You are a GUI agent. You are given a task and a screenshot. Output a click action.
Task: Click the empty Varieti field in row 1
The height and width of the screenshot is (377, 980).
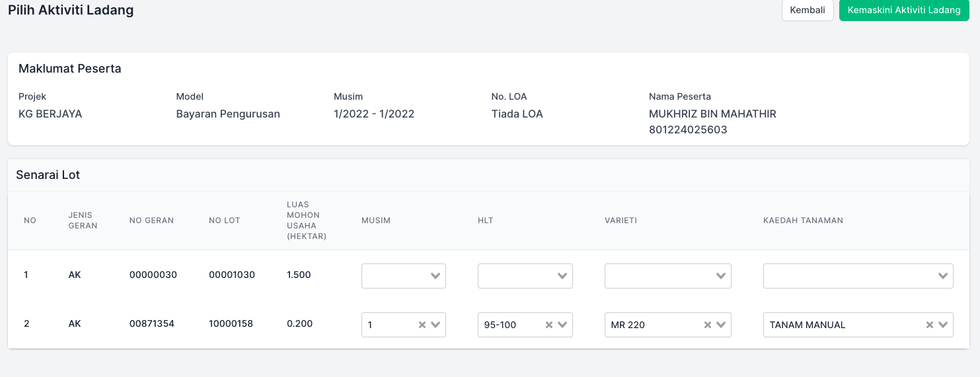(658, 276)
